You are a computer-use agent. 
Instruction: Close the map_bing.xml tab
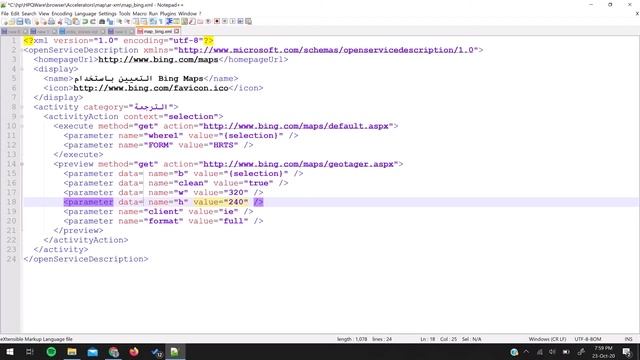(x=177, y=31)
